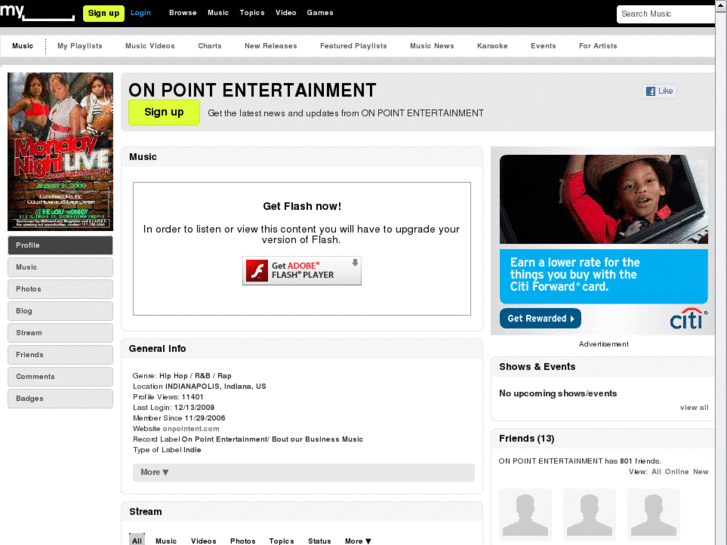Open the Charts section
Viewport: 727px width, 545px height.
pyautogui.click(x=210, y=46)
